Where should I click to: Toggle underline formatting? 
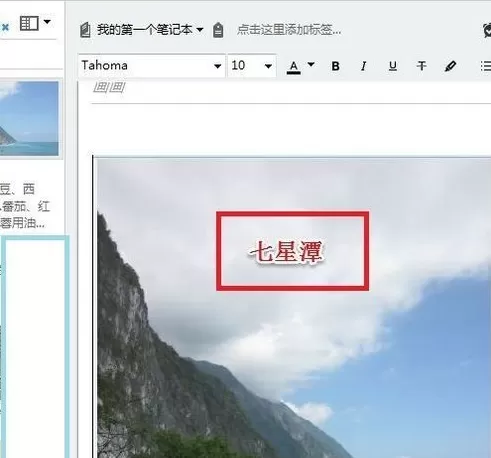coord(393,66)
